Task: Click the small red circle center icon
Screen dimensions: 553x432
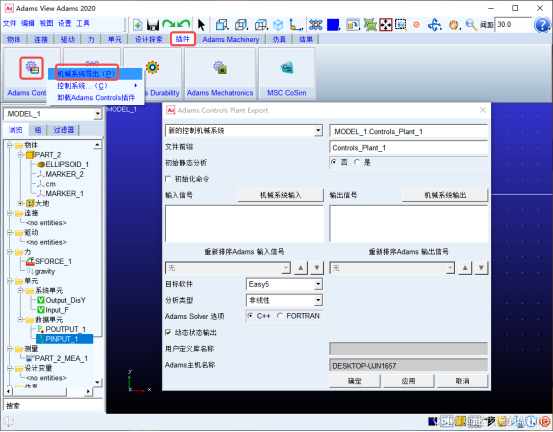Action: pos(417,25)
